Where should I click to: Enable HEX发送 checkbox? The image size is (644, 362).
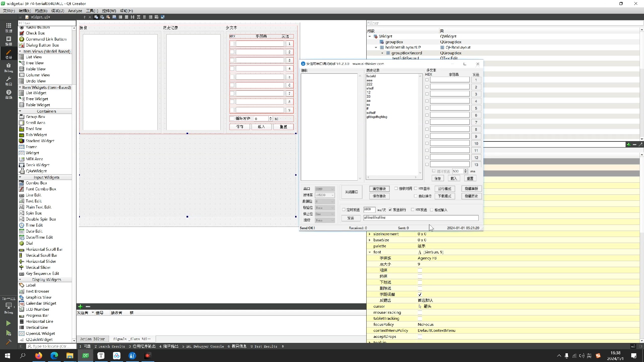coord(413,210)
